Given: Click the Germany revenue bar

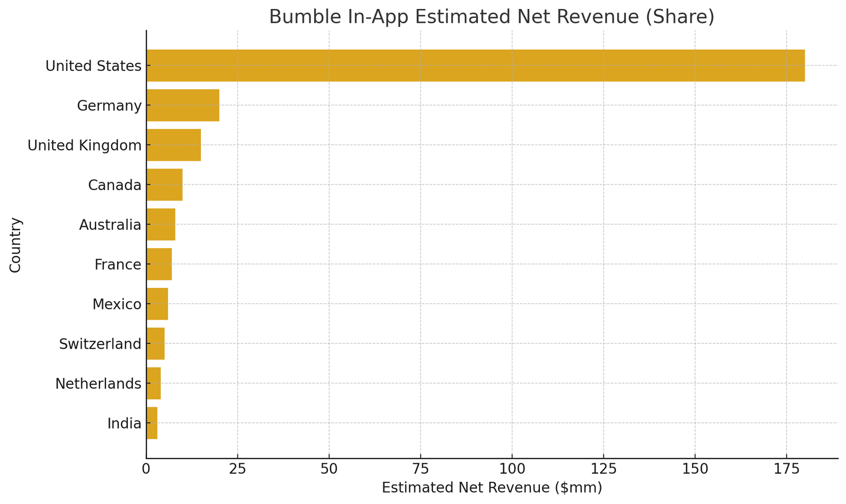Looking at the screenshot, I should pyautogui.click(x=182, y=105).
